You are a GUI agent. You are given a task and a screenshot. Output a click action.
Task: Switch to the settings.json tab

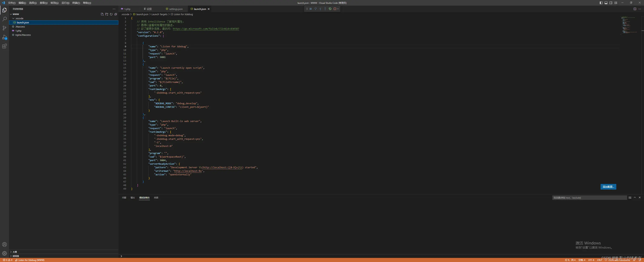175,9
